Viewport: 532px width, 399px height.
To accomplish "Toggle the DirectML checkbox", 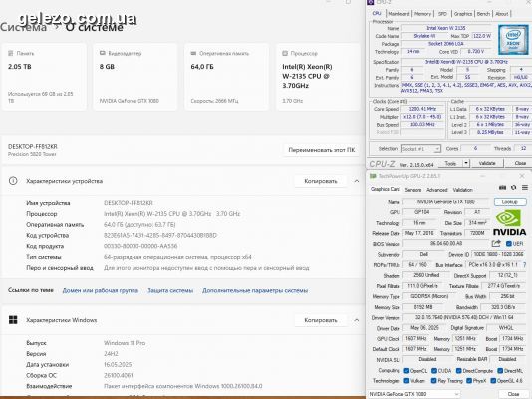I will tap(500, 371).
